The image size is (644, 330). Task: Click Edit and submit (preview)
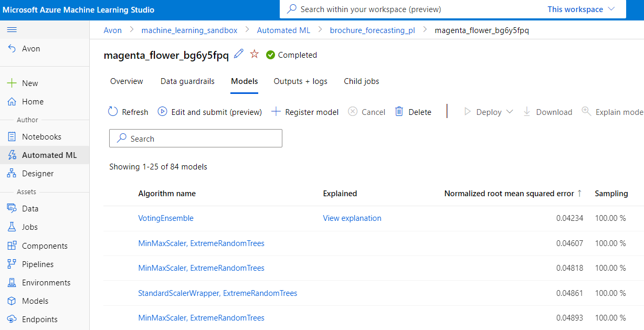[210, 112]
